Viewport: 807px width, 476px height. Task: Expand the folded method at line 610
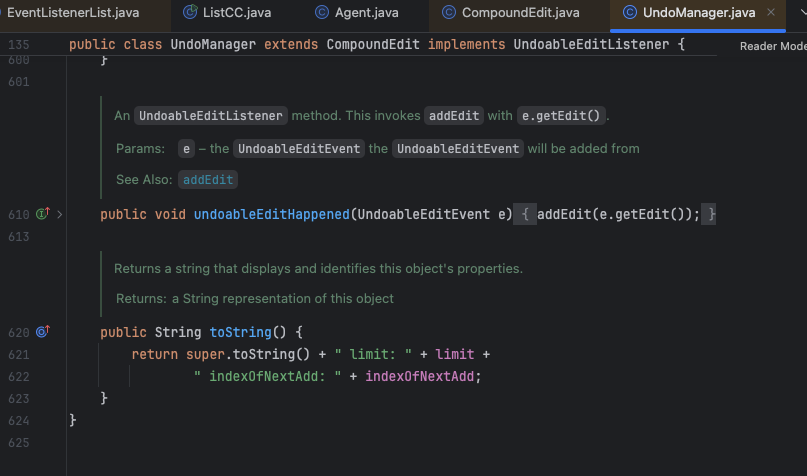[60, 214]
